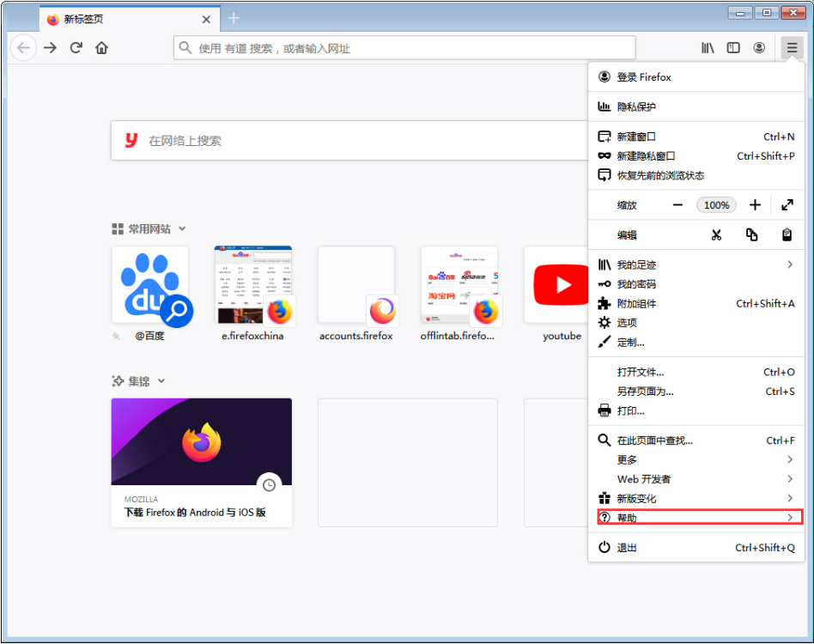Open 隐私保护 menu entry
Image resolution: width=814 pixels, height=644 pixels.
coord(696,106)
